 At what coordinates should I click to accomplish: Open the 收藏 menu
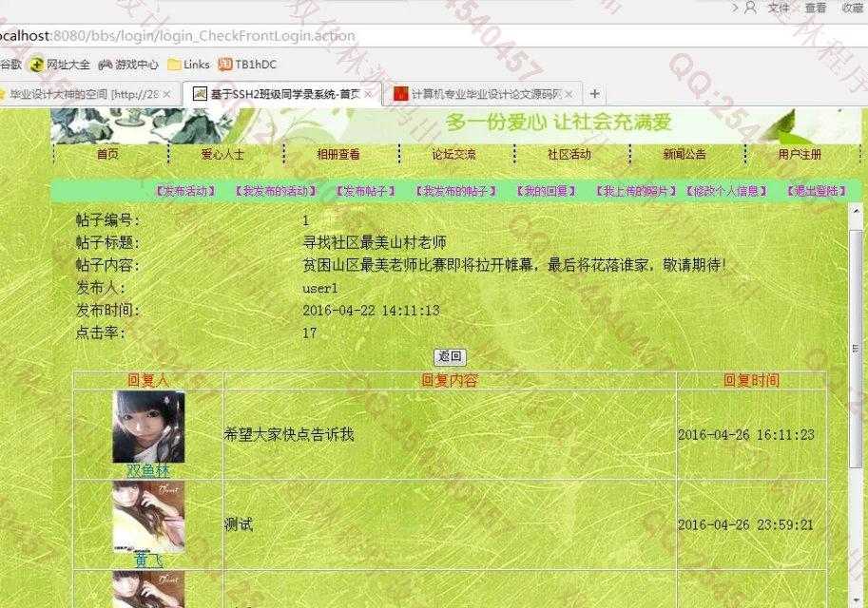point(853,8)
